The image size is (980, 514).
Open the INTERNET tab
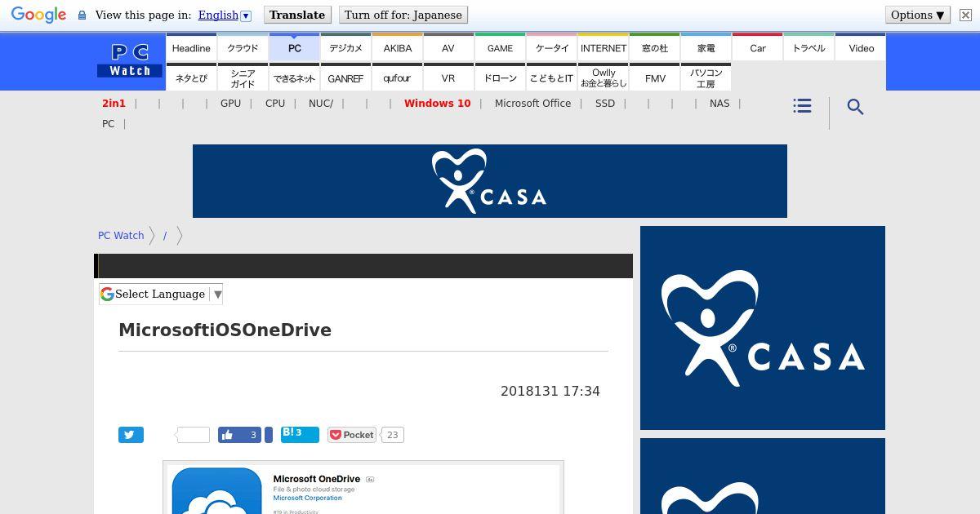[x=603, y=48]
